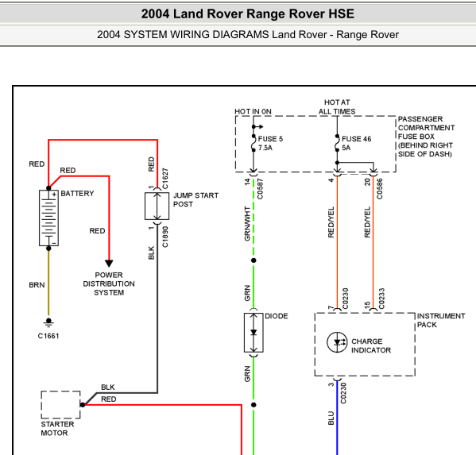Click the GRN label below the diode
The image size is (476, 455).
tap(247, 374)
